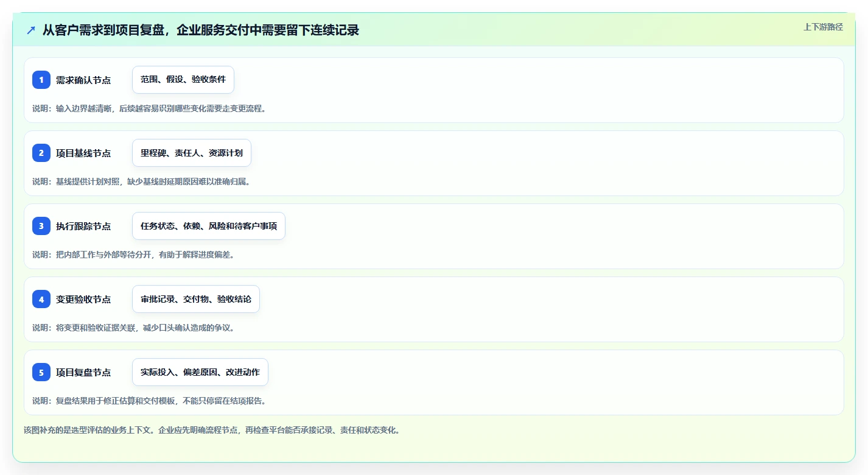
Task: Click the description starting 基线提供计划对照
Action: pos(141,181)
